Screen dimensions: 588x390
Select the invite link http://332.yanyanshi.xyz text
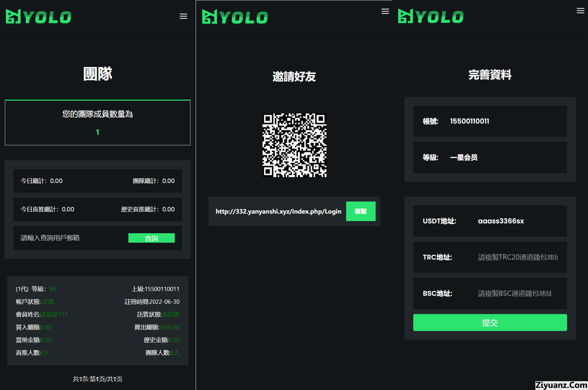pos(278,211)
